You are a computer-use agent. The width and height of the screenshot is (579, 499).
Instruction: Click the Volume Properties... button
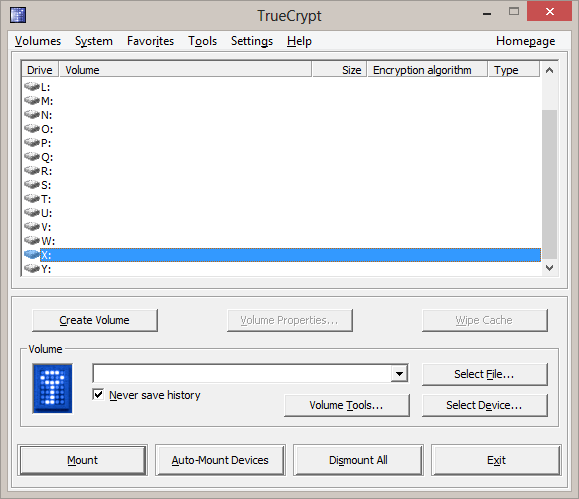(290, 320)
